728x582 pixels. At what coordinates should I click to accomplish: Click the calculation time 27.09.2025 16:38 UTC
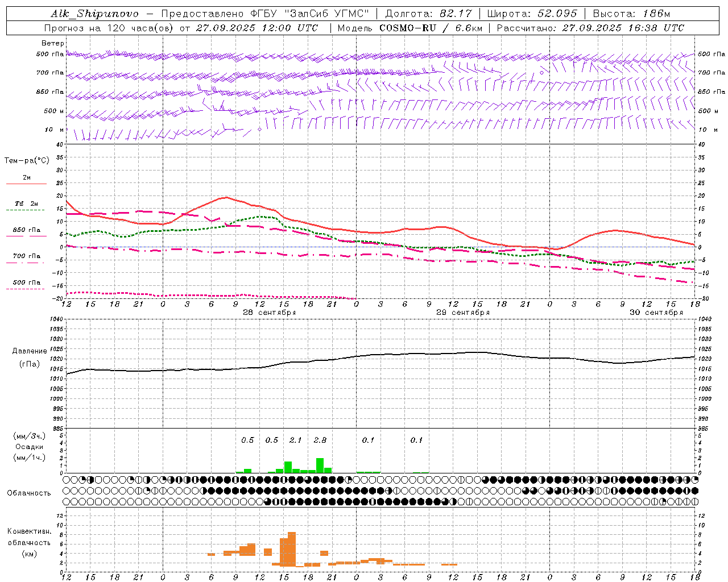pos(623,27)
